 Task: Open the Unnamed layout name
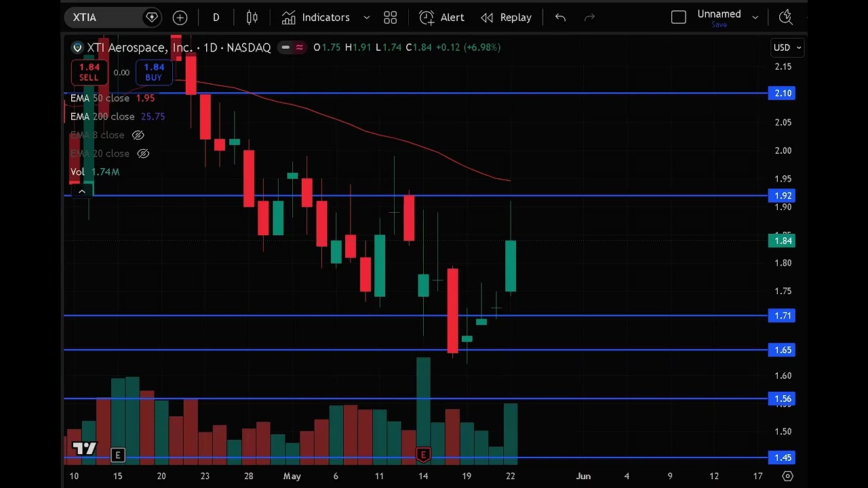719,14
